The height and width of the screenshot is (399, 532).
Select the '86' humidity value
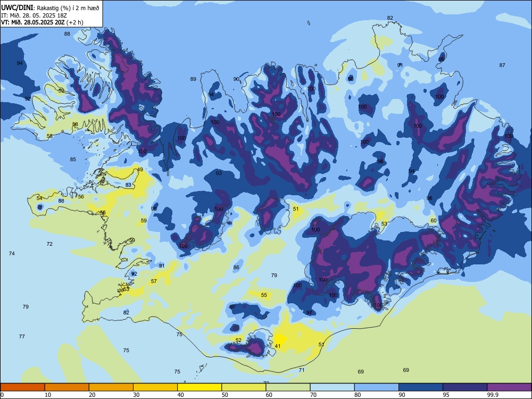coord(236,268)
